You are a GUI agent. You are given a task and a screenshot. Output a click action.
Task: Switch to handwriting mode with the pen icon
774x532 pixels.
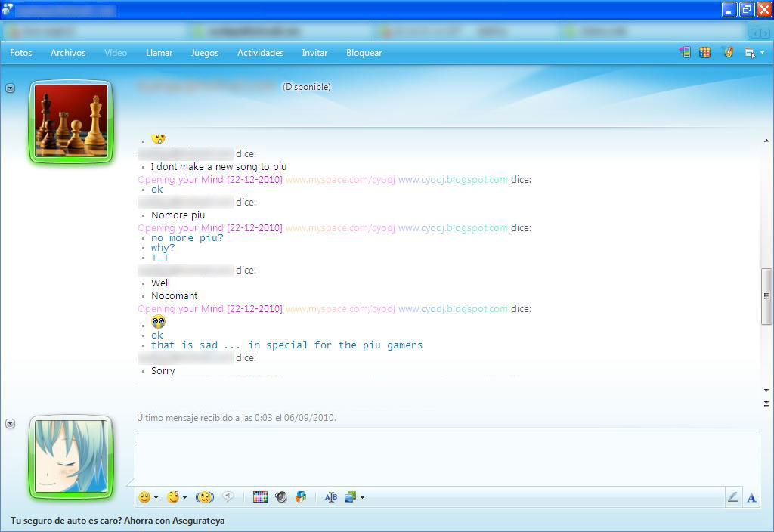coord(732,497)
